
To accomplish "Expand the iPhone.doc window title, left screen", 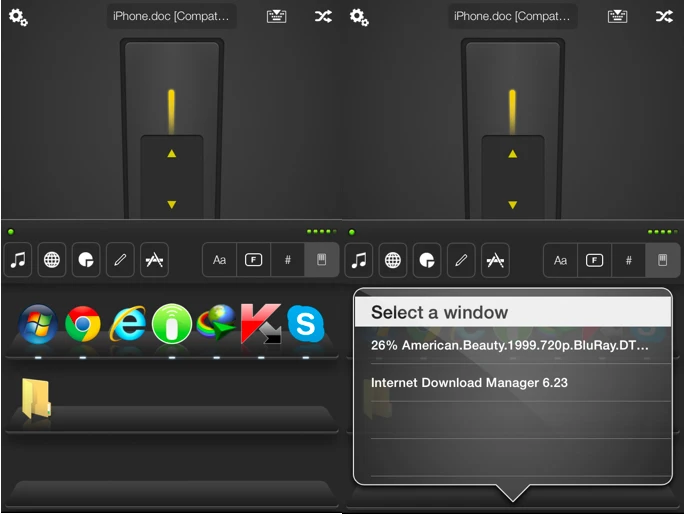I will tap(174, 16).
